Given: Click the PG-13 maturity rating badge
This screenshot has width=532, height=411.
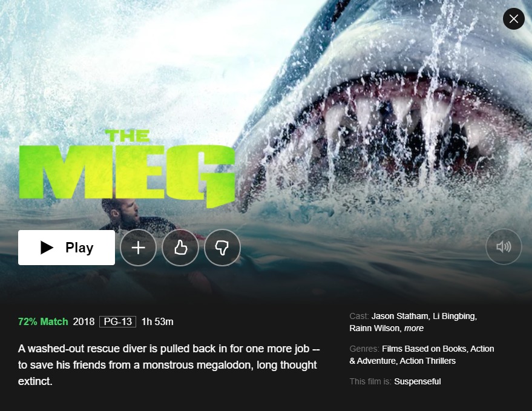Looking at the screenshot, I should coord(118,321).
